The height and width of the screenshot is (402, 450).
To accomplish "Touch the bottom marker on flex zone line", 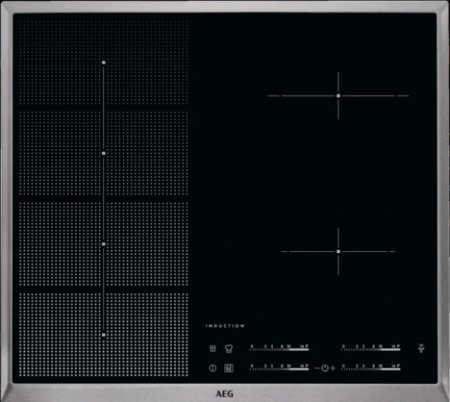I will pyautogui.click(x=104, y=335).
